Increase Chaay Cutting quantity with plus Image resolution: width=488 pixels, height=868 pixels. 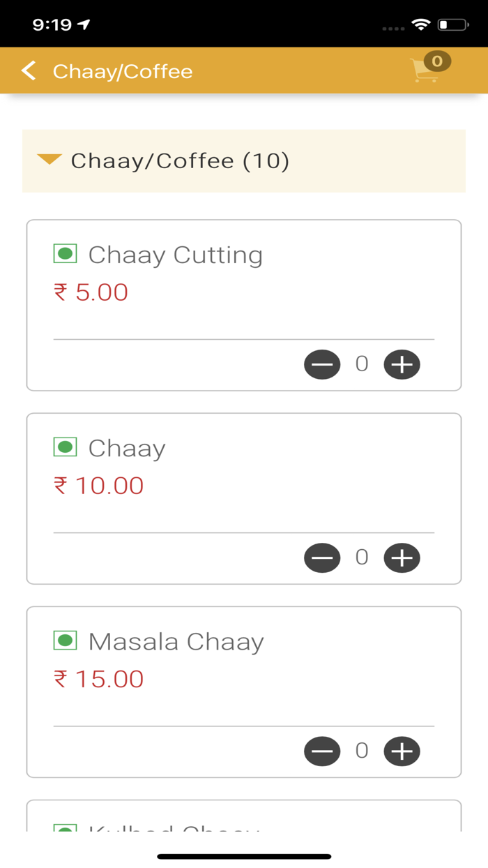click(402, 364)
